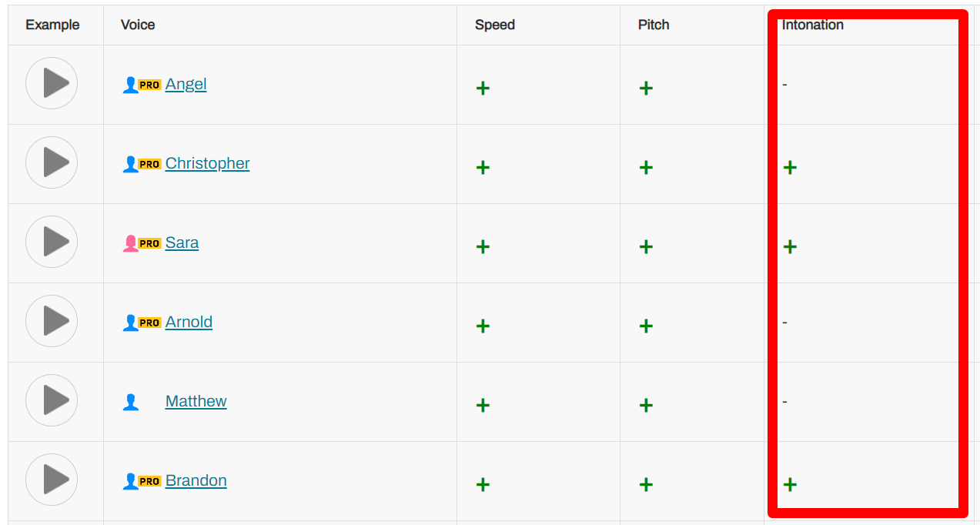Click the PRO badge next to Angel
Viewport: 980px width, 525px height.
[x=149, y=85]
